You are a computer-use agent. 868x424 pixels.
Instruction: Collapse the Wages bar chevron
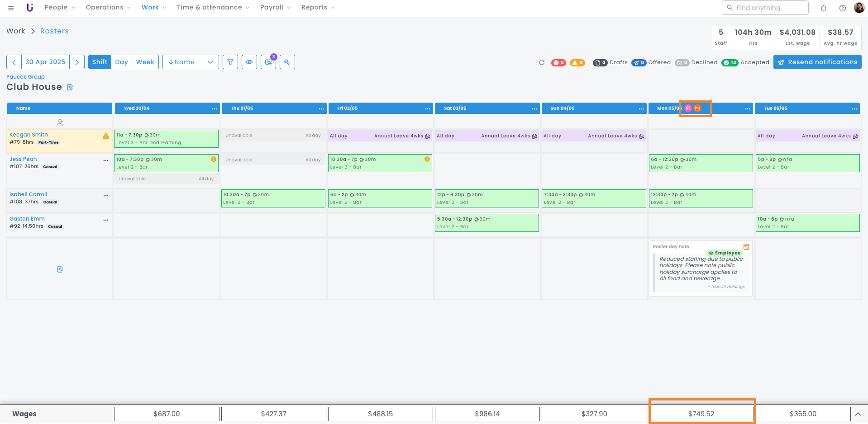click(858, 414)
